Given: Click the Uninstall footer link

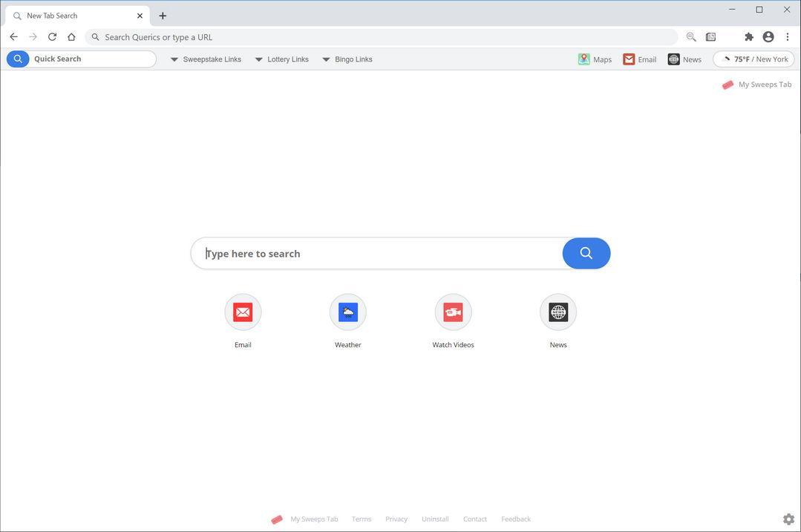Looking at the screenshot, I should point(435,519).
